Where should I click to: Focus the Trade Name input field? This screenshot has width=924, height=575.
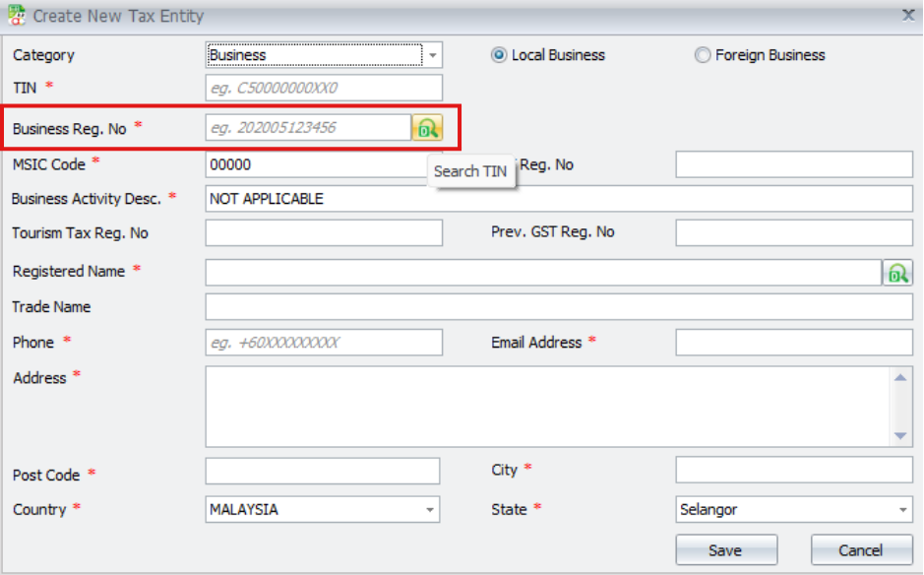pyautogui.click(x=558, y=307)
